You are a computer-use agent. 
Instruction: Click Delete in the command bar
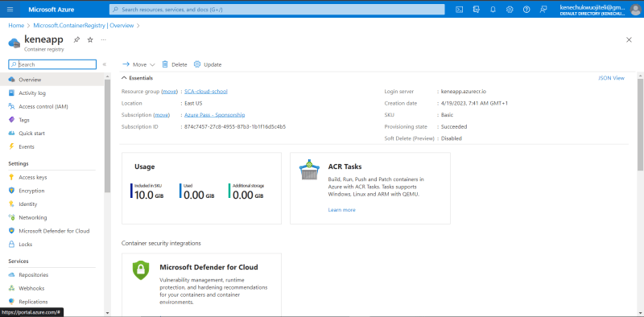click(175, 64)
